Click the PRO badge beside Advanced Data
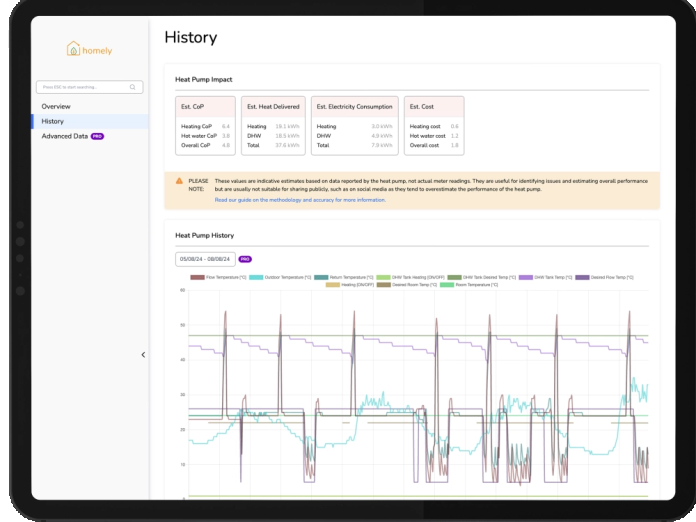The width and height of the screenshot is (696, 522). (x=97, y=136)
